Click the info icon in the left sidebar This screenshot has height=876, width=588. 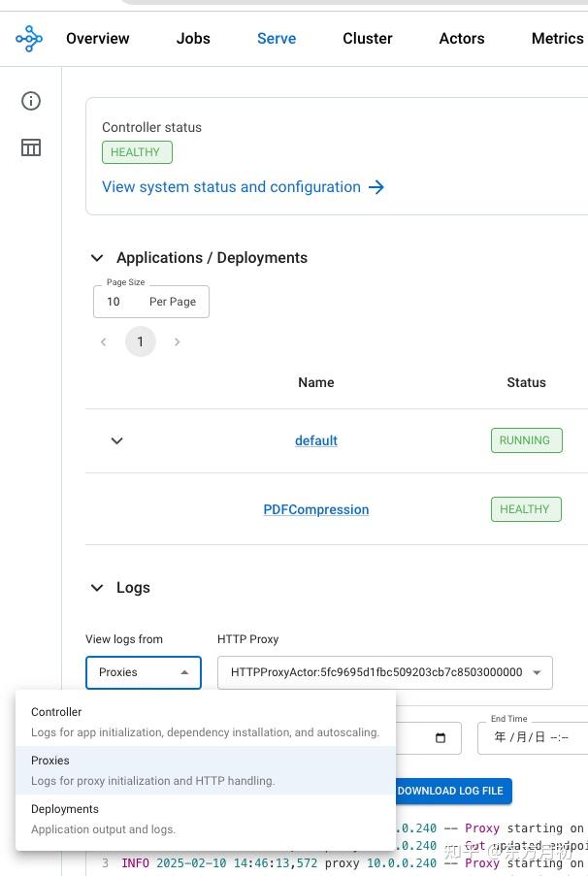[30, 101]
